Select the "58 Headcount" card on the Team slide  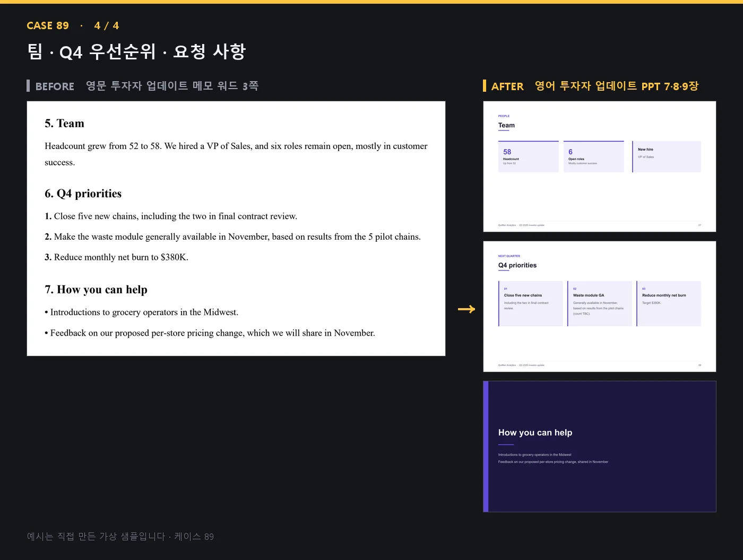tap(528, 156)
